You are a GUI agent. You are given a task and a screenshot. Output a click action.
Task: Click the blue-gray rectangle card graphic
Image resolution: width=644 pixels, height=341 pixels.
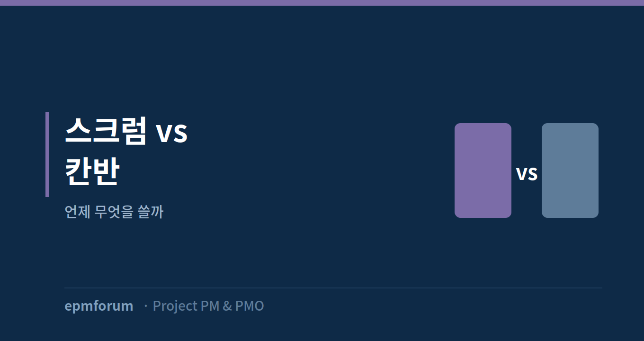[570, 170]
